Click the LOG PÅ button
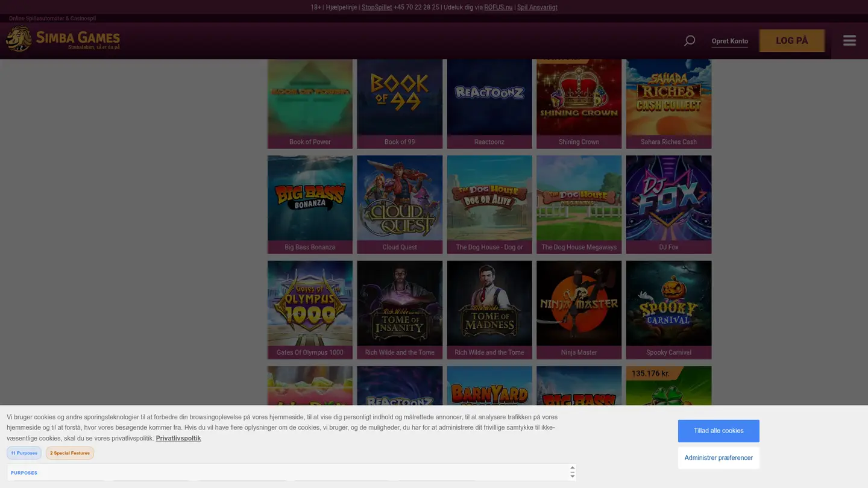This screenshot has height=488, width=868. coord(791,40)
